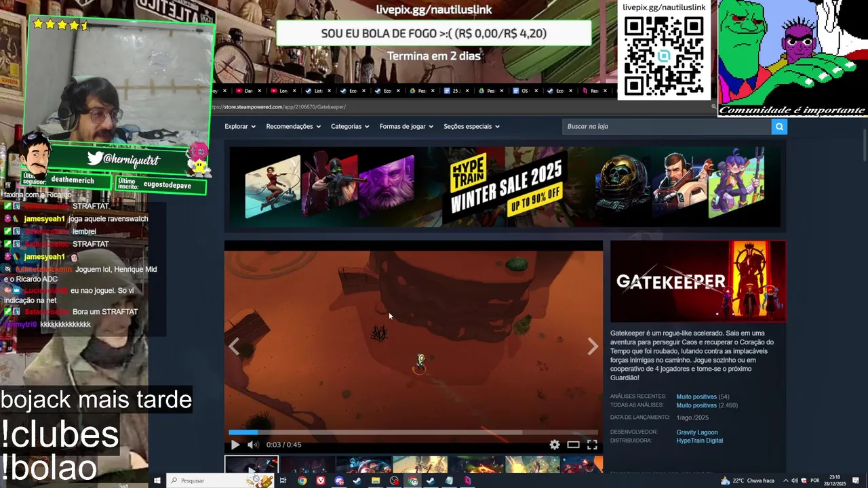Expand the Recomendações menu
868x488 pixels.
point(293,126)
